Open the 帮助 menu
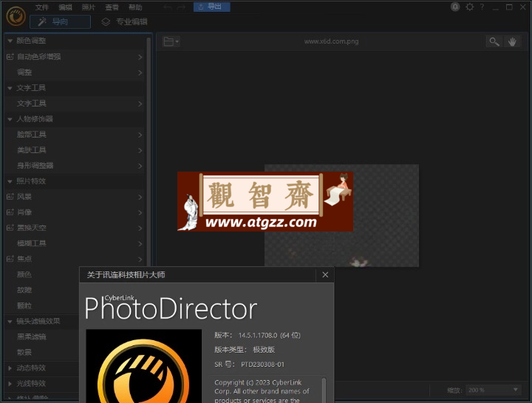 point(135,7)
